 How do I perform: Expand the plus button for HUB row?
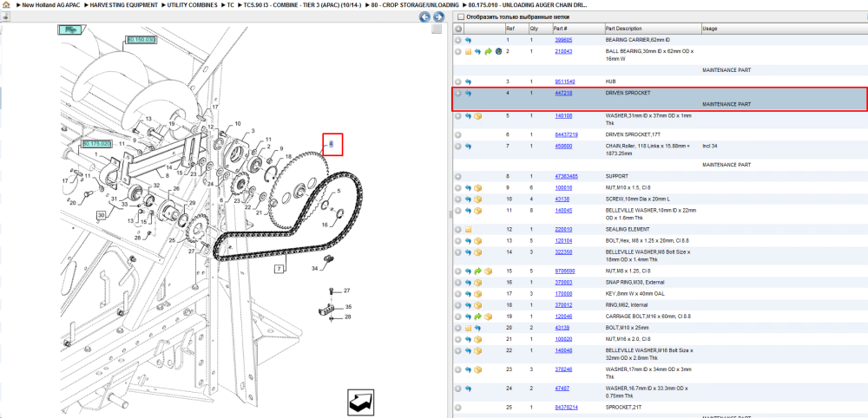[x=457, y=82]
